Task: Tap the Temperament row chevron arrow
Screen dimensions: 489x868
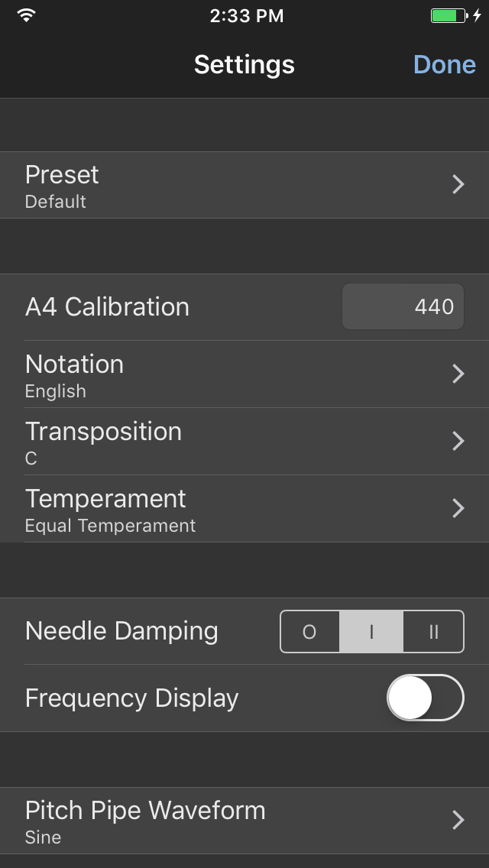Action: [x=458, y=508]
